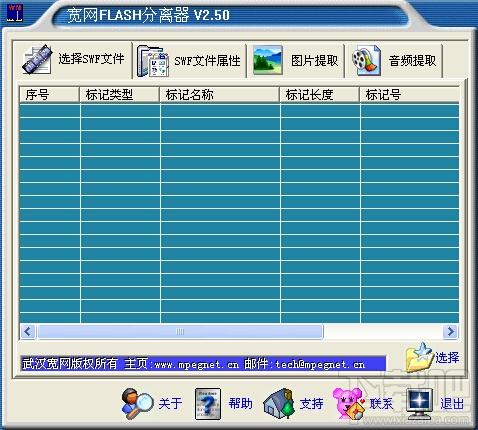This screenshot has width=478, height=430.
Task: Click the pink bear contact icon
Action: point(349,404)
